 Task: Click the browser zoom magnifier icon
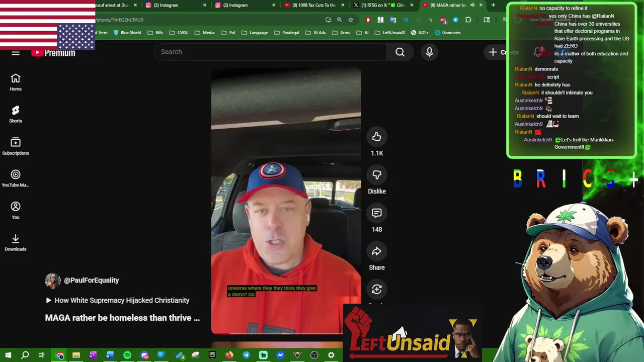(x=340, y=20)
